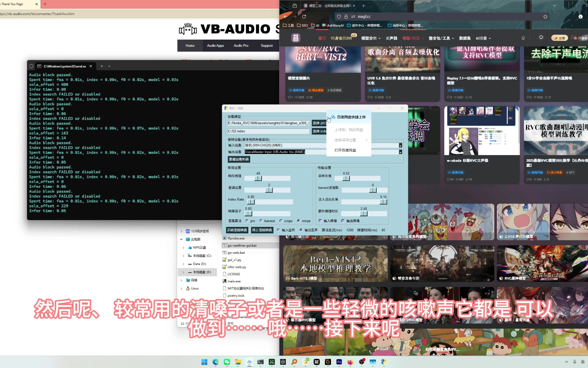
Task: Open the w-okada 日版RVC变声器 thumbnail
Action: 482,131
